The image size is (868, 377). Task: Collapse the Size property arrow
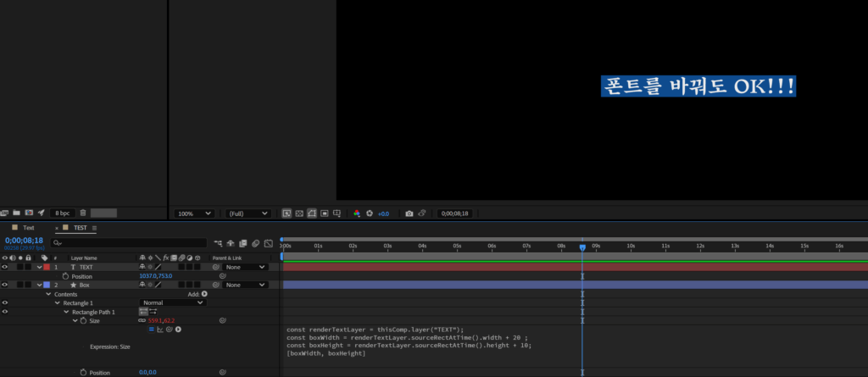[75, 320]
